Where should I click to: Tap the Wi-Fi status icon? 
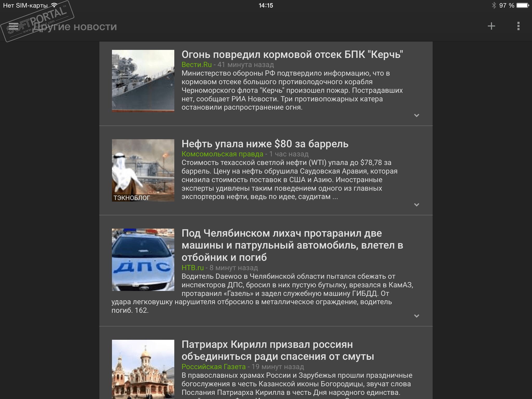coord(54,5)
